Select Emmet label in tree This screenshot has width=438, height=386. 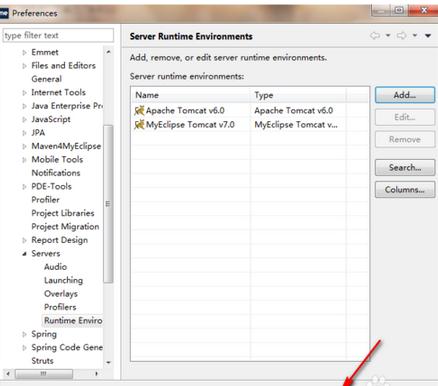point(45,52)
